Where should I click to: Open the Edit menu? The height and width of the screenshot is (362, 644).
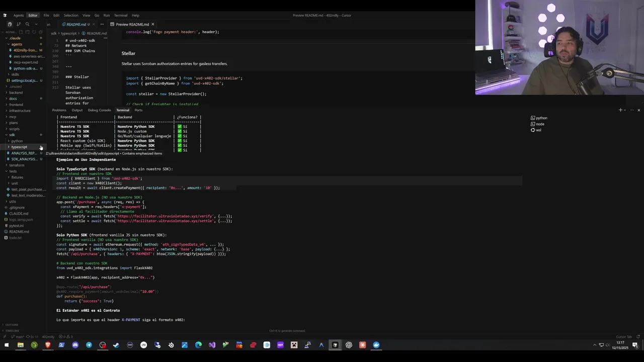pos(56,15)
